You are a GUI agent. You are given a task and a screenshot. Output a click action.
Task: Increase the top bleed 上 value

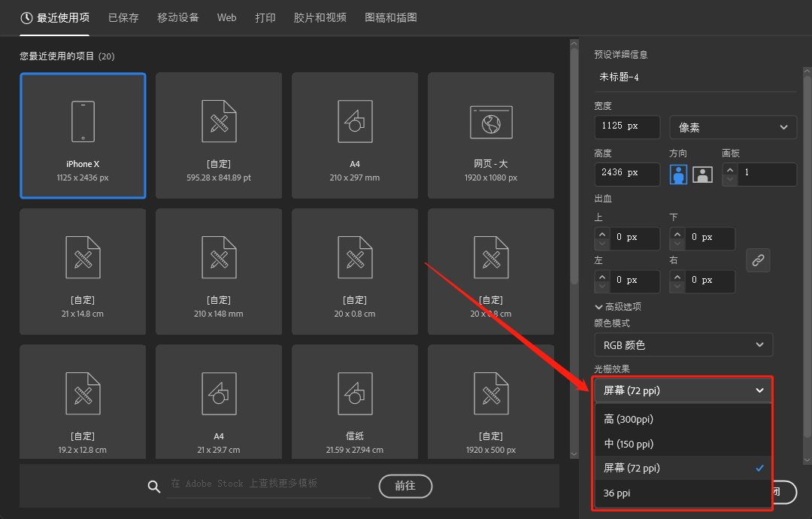602,234
